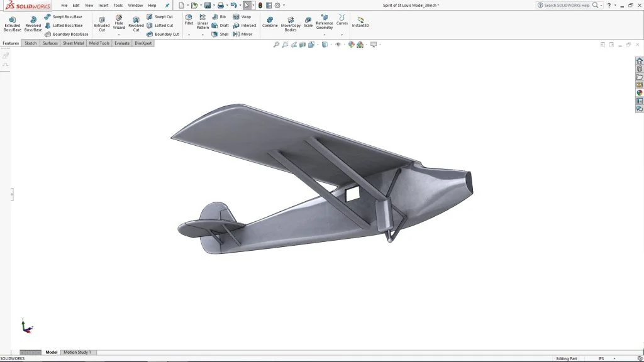Click the Revolved Boss/Base tool
The height and width of the screenshot is (362, 644).
pyautogui.click(x=33, y=23)
